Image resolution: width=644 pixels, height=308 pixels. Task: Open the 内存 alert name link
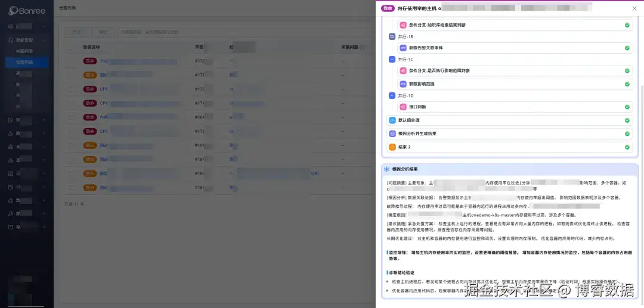click(103, 117)
